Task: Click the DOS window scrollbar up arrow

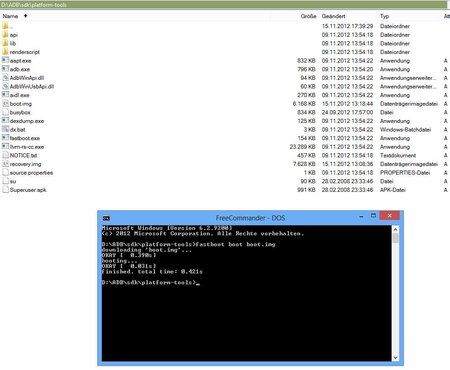Action: (x=395, y=229)
